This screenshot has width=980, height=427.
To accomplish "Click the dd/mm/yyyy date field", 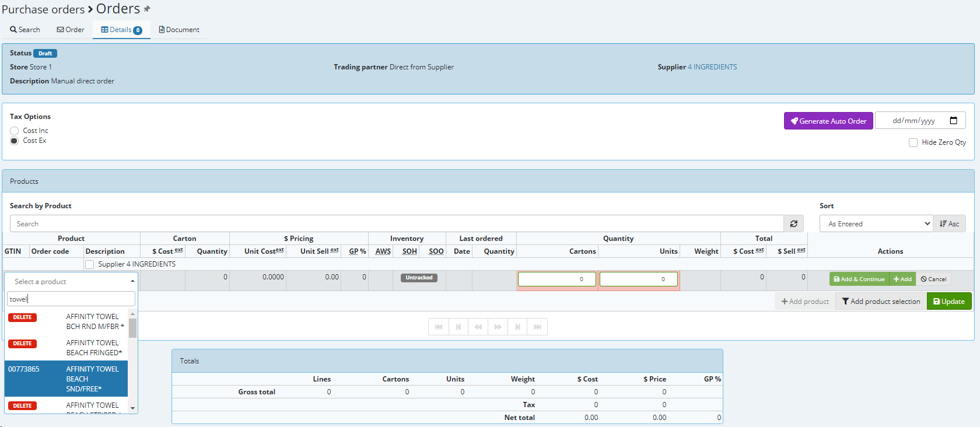I will [x=914, y=121].
